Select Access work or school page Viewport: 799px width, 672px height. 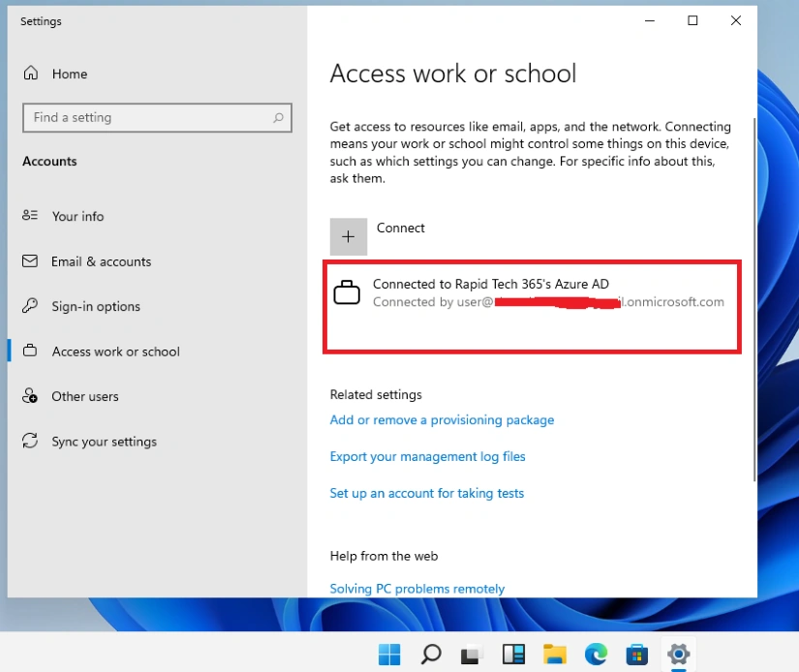tap(115, 351)
